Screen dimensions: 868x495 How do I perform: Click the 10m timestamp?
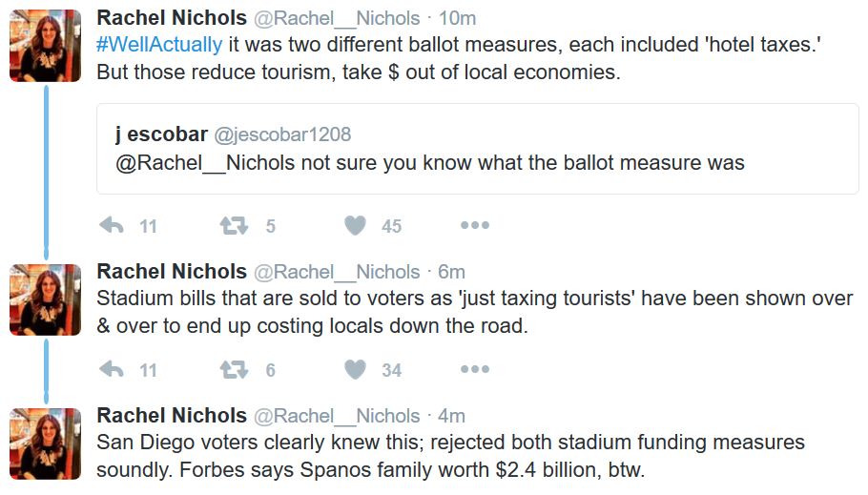[x=457, y=18]
